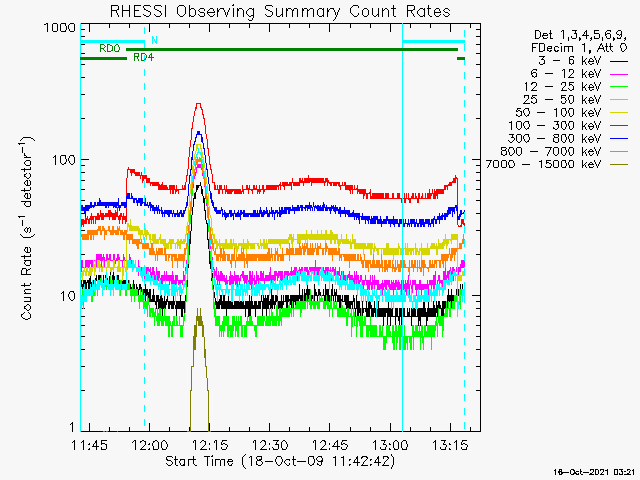Click the dashed cyan vertical line near 12:00
Viewport: 640px width, 480px height.
pos(144,227)
